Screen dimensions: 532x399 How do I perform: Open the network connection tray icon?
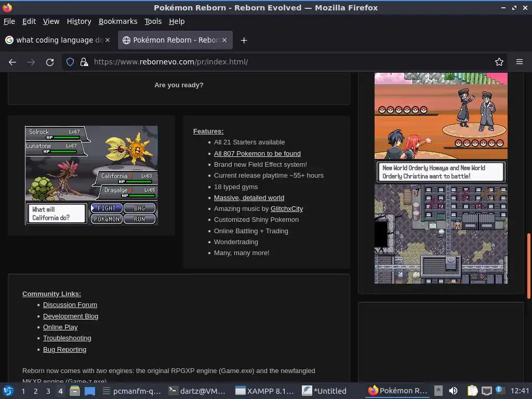coord(486,391)
